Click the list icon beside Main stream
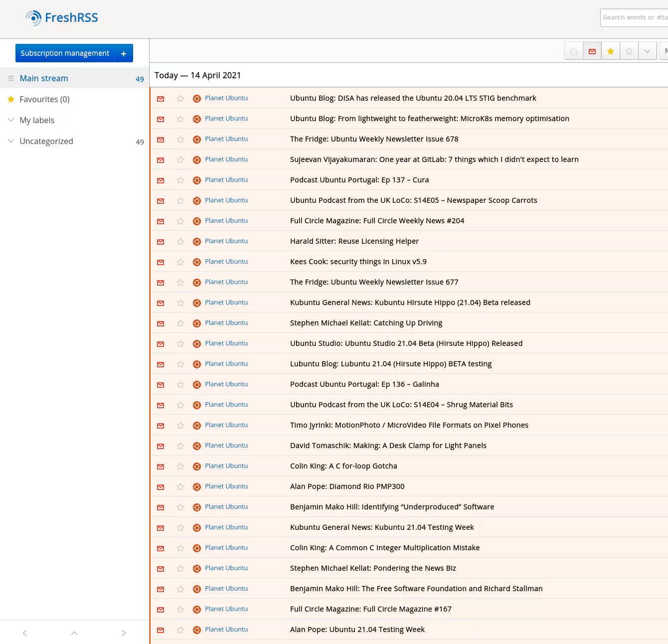The image size is (668, 644). pyautogui.click(x=11, y=78)
